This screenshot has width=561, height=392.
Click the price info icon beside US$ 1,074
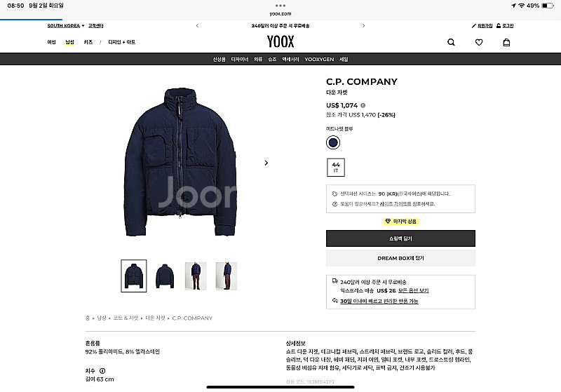[363, 105]
